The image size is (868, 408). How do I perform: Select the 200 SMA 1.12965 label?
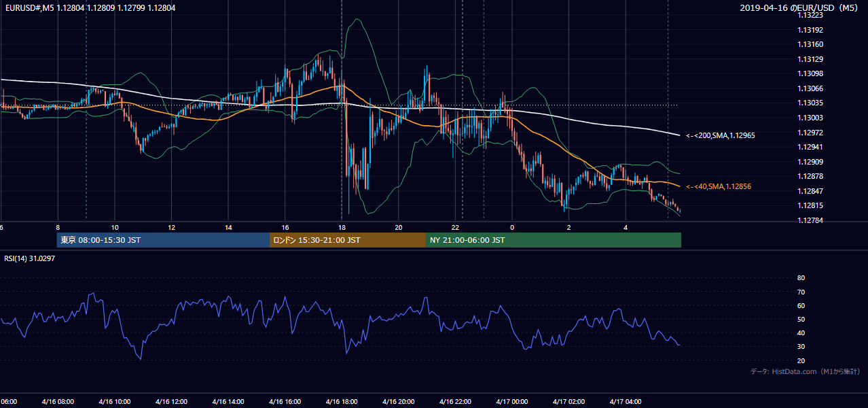click(721, 135)
